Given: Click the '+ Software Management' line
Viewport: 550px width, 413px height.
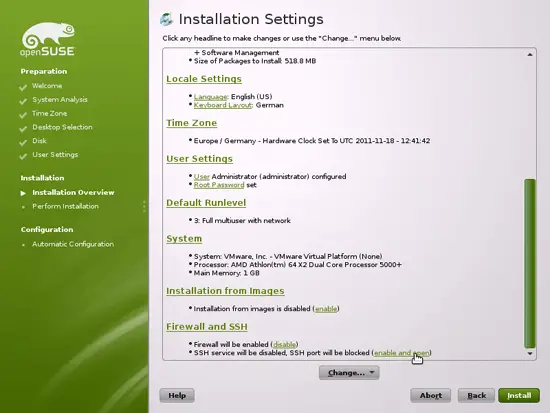Looking at the screenshot, I should click(x=237, y=53).
